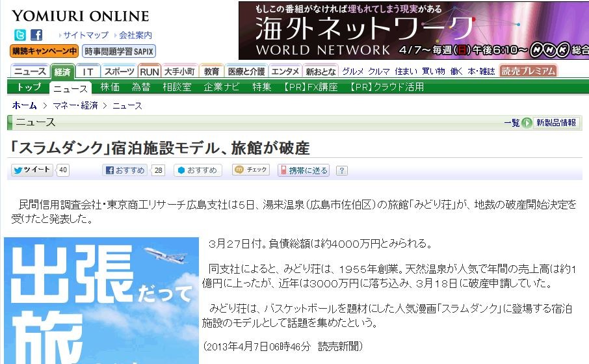Click the green arrow icon beside 一覧
The height and width of the screenshot is (364, 589).
tap(527, 123)
